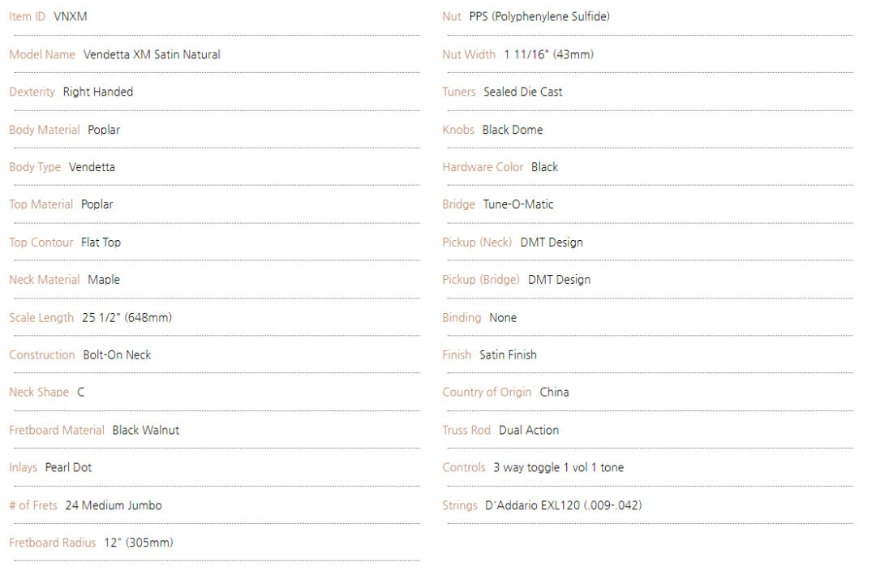Screen dimensions: 876x588
Task: Select the Neck Material Maple value
Action: tap(104, 280)
